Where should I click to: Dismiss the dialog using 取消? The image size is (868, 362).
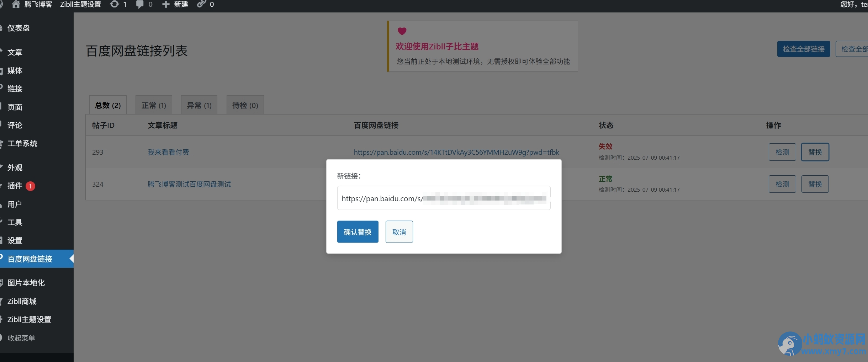[x=399, y=232]
